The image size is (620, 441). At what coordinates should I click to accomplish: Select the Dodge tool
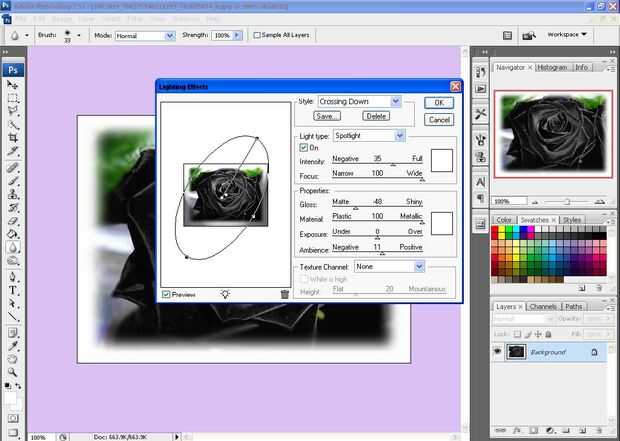click(x=12, y=261)
